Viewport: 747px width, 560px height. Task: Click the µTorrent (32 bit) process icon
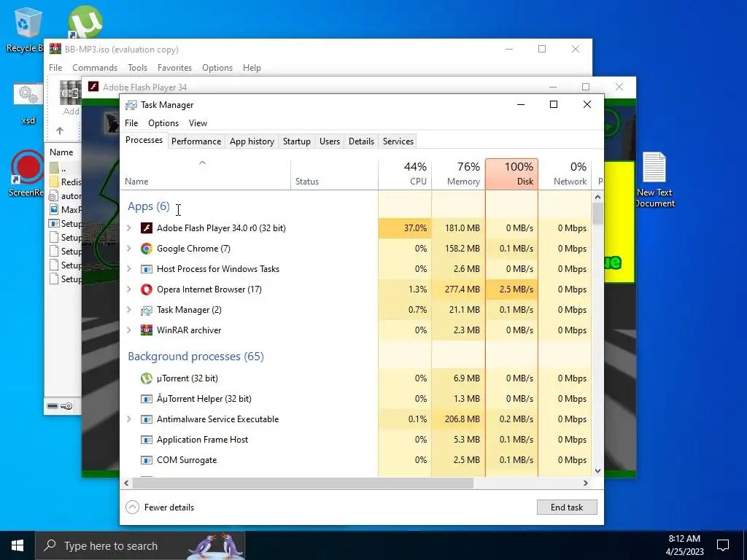146,378
